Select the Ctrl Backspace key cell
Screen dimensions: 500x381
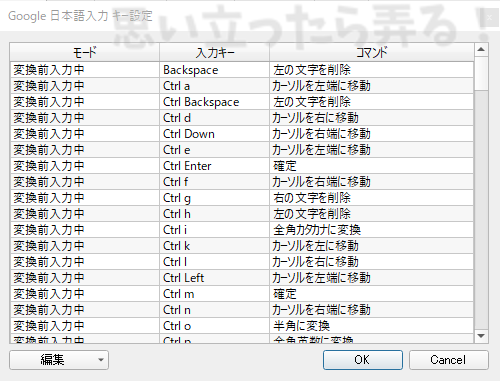point(214,102)
